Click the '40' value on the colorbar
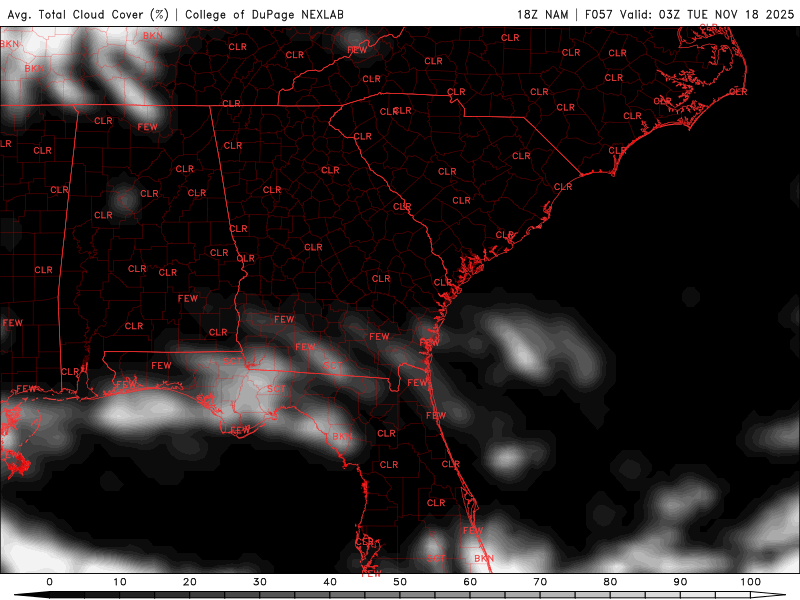 (330, 582)
